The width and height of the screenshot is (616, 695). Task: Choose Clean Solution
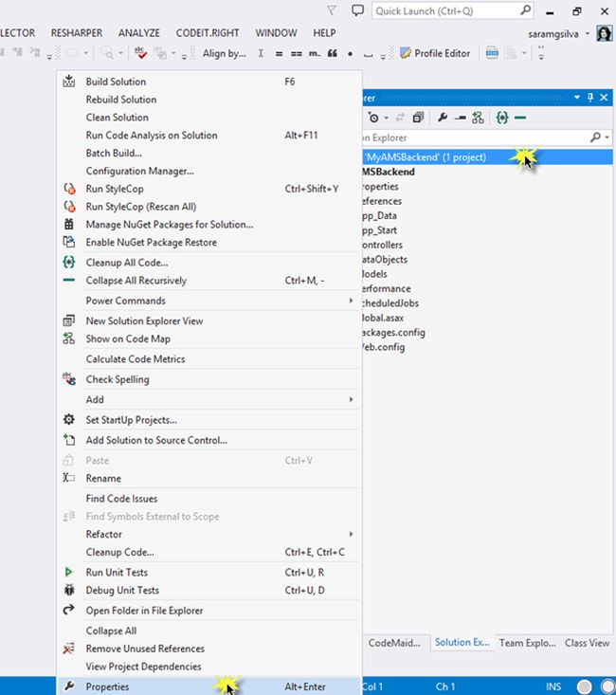tap(209, 118)
